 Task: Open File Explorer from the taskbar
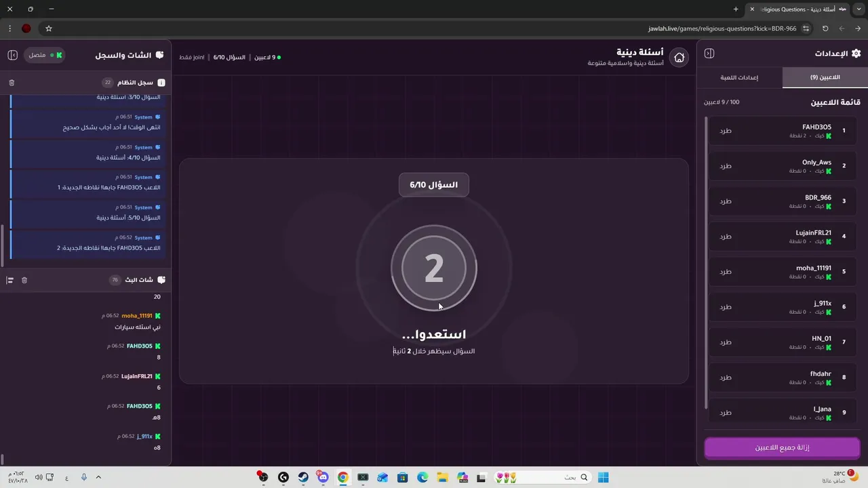point(442,478)
